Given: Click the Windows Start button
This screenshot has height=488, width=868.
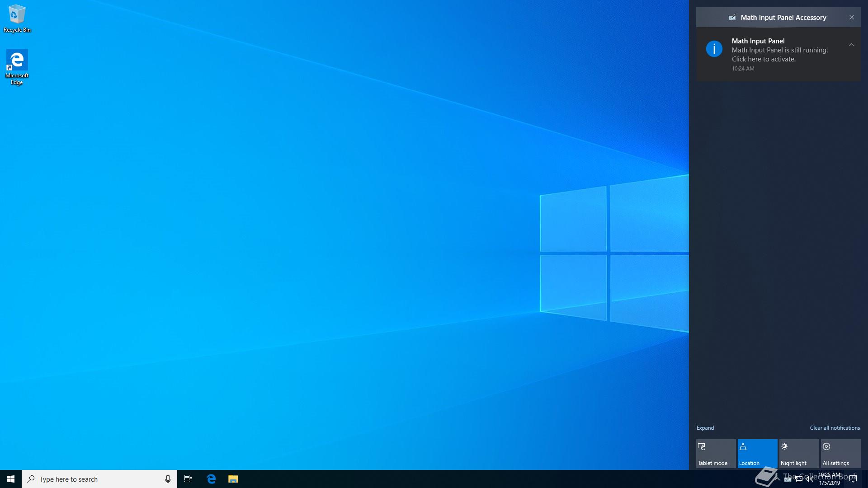Looking at the screenshot, I should point(11,479).
